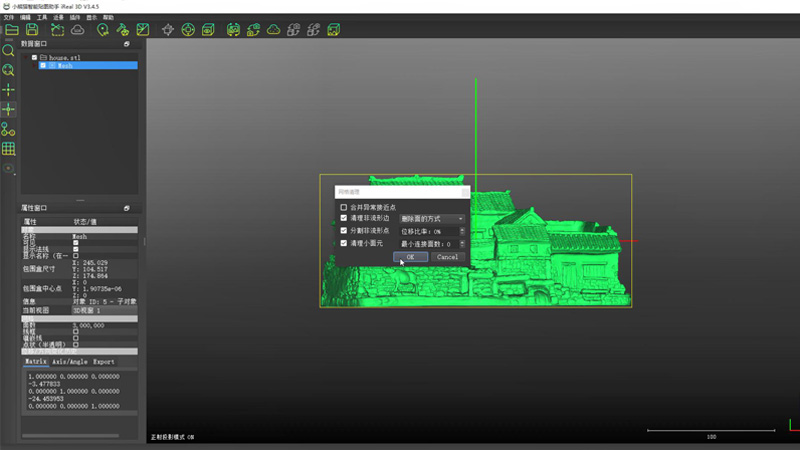Screen dimensions: 800x450
Task: Select the Mesh item in the data tree
Action: (88, 65)
